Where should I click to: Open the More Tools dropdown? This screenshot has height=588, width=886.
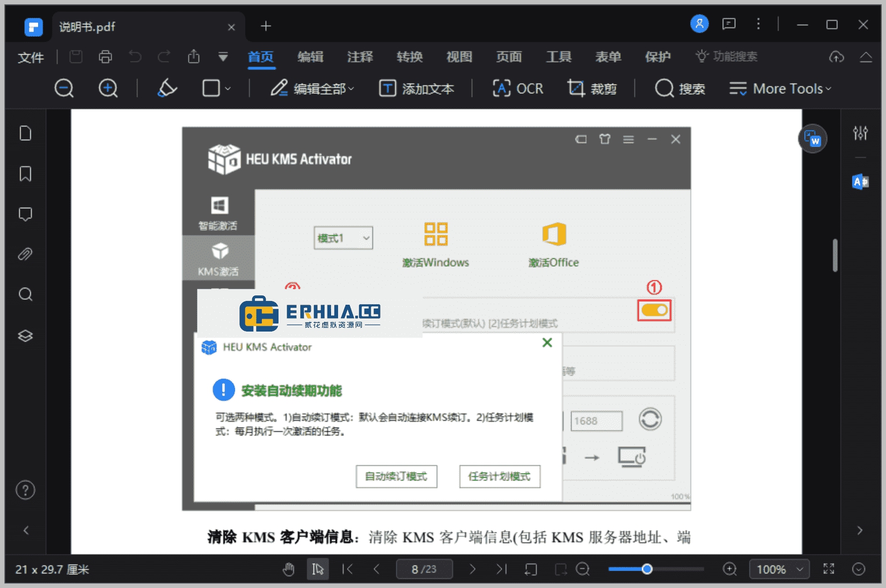[x=781, y=89]
